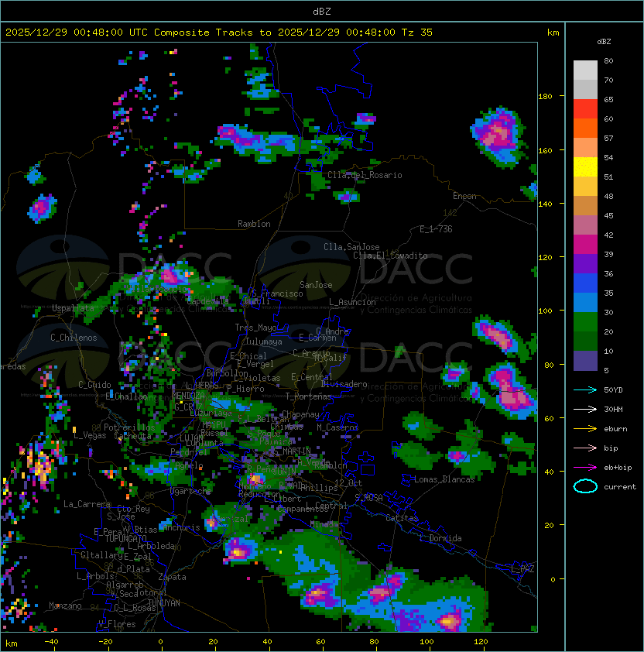Click the L_Dormida location label
The image size is (644, 652).
click(440, 538)
